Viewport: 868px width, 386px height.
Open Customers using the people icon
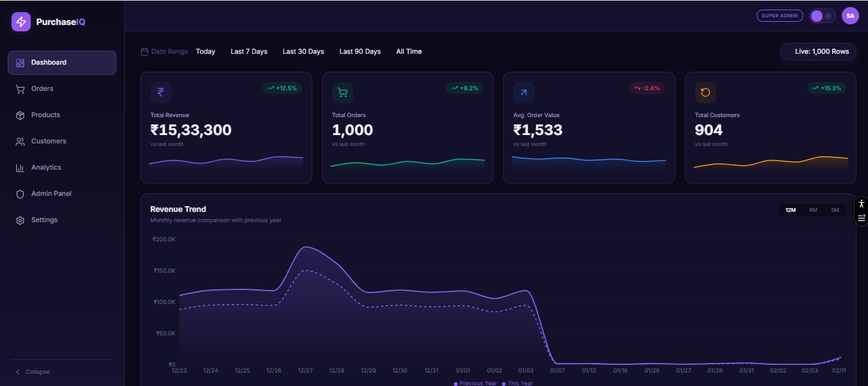coord(20,141)
